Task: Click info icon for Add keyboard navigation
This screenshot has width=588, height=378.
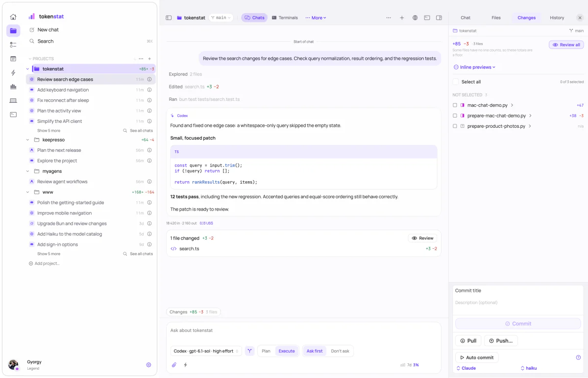Action: 149,90
